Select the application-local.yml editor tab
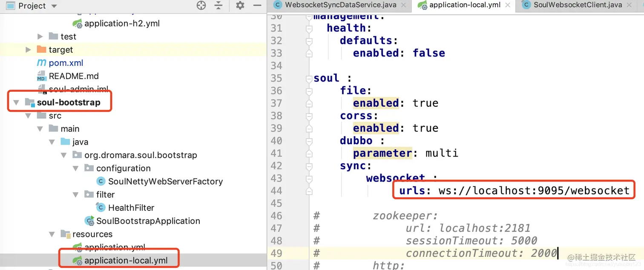The height and width of the screenshot is (270, 644). tap(465, 5)
